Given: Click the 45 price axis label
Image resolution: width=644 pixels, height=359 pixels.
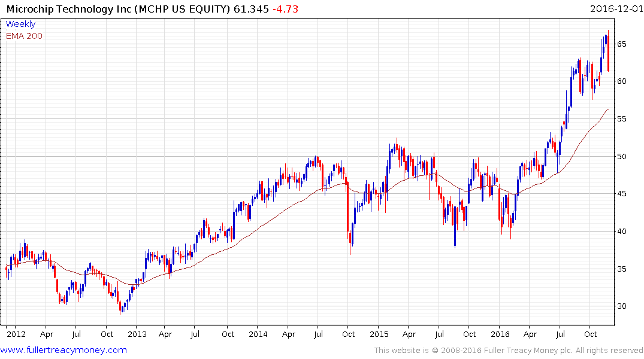Looking at the screenshot, I should [622, 194].
